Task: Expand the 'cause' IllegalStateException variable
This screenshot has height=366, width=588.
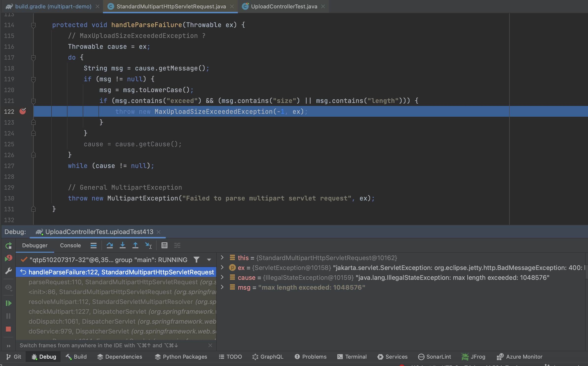Action: tap(222, 277)
